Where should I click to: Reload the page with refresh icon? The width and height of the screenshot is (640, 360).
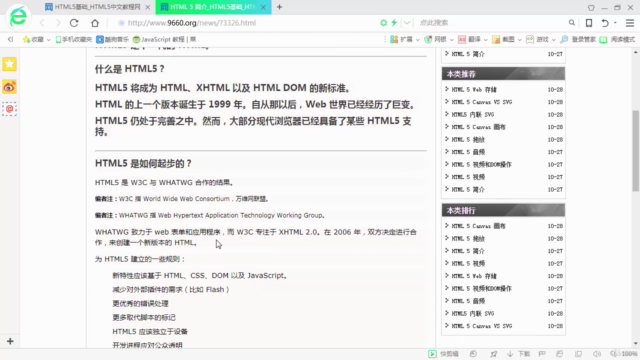pos(74,23)
